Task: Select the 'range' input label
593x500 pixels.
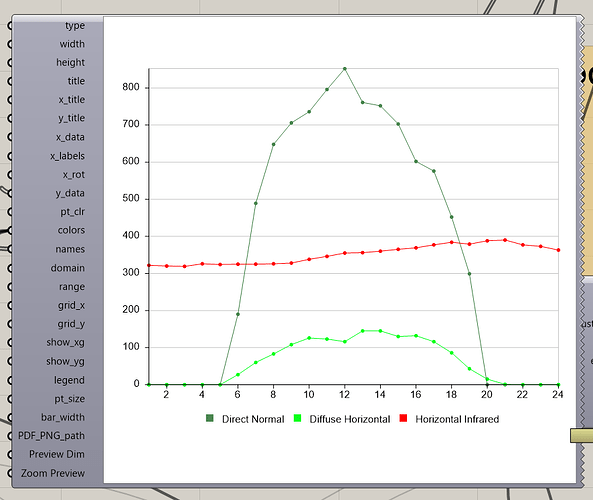Action: tap(72, 287)
